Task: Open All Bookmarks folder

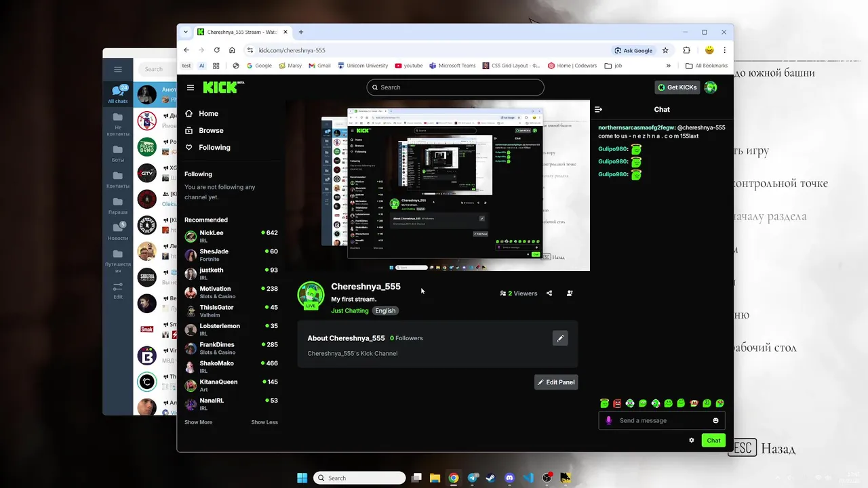Action: (x=707, y=66)
